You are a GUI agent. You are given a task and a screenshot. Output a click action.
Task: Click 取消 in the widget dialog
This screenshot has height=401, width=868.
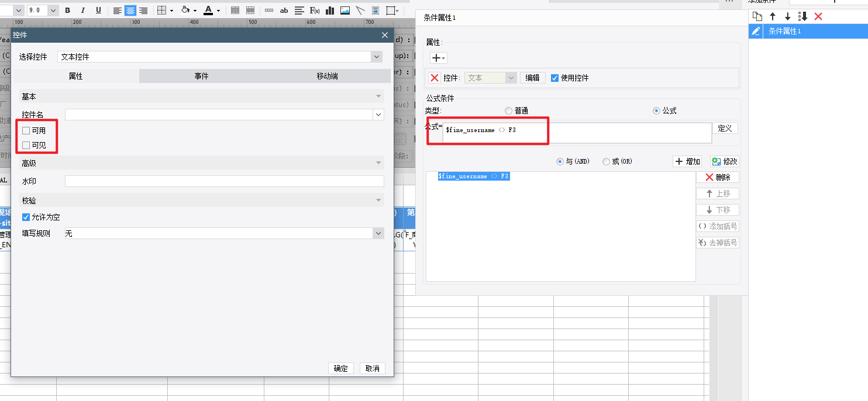click(x=373, y=368)
